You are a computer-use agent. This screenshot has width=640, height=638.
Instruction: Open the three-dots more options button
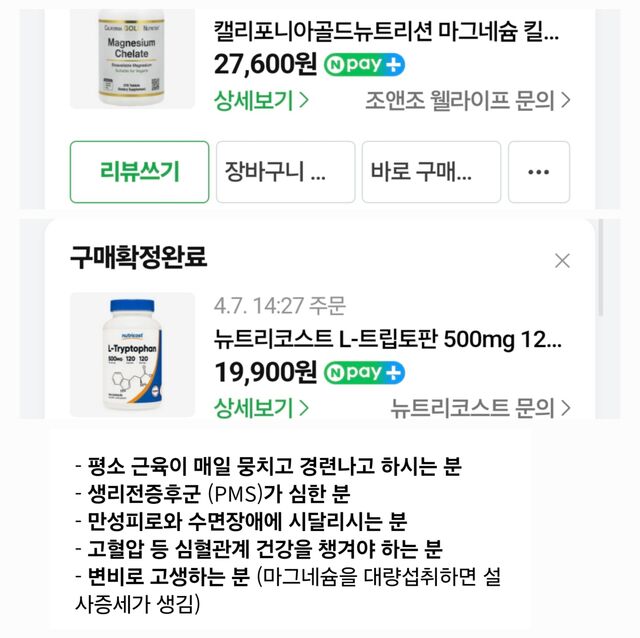click(x=539, y=172)
